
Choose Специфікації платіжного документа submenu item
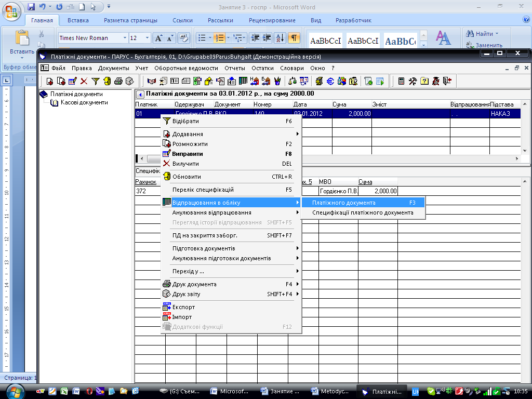363,212
